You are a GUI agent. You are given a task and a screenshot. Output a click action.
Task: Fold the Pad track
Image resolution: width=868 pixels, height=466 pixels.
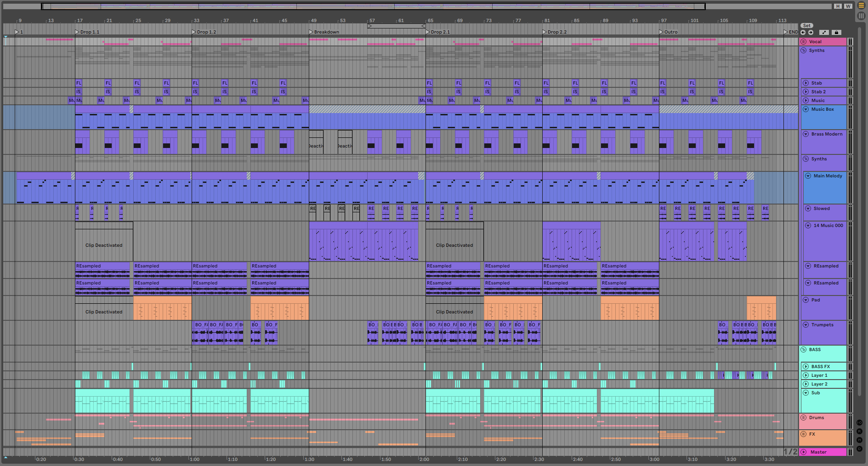(806, 300)
